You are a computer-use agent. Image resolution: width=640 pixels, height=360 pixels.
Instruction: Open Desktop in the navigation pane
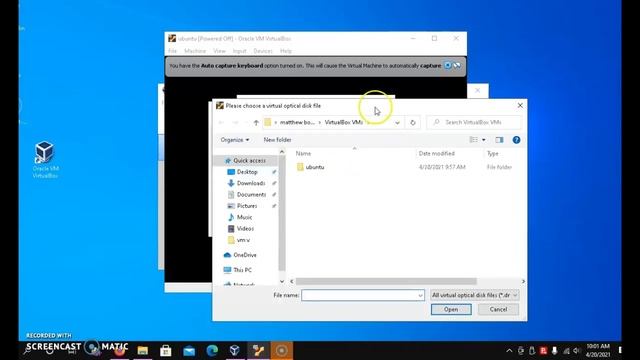coord(247,172)
